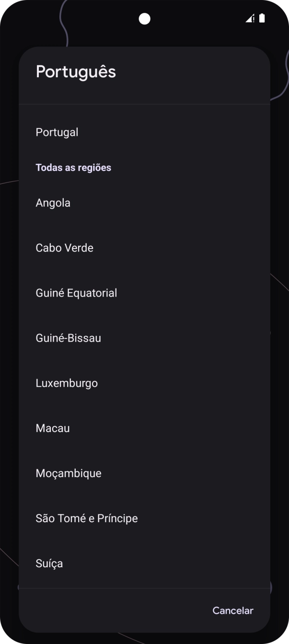289x644 pixels.
Task: Select Guiné-Bissau from the list
Action: [x=68, y=338]
